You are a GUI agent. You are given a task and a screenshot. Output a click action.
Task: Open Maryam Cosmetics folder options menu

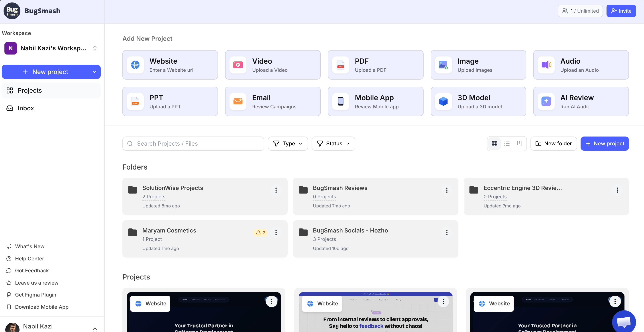pos(276,233)
